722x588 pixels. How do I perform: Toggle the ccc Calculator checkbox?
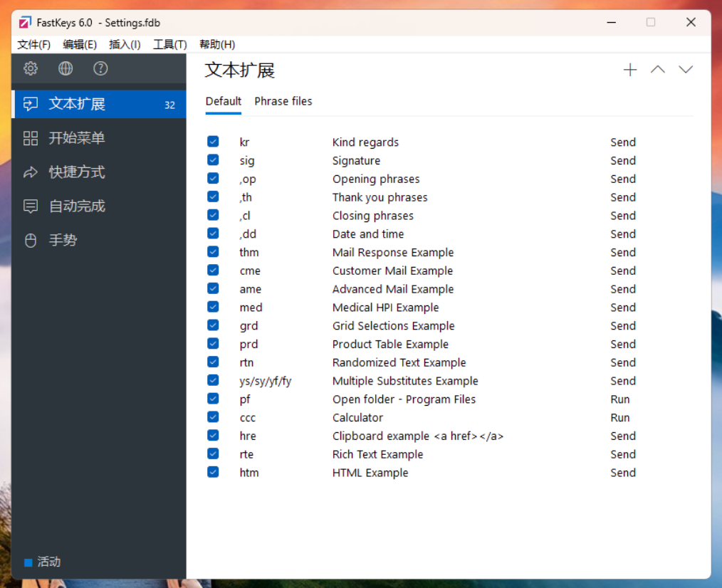tap(213, 417)
